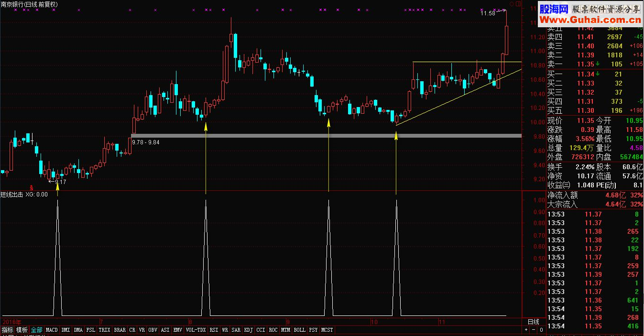The image size is (644, 336).
Task: Switch to the OBV indicator
Action: 153,330
